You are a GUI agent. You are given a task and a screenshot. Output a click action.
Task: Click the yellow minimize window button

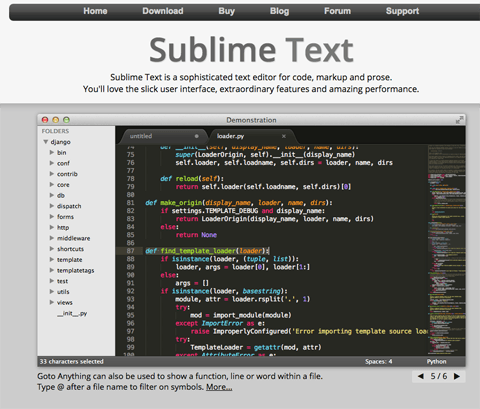(56, 120)
